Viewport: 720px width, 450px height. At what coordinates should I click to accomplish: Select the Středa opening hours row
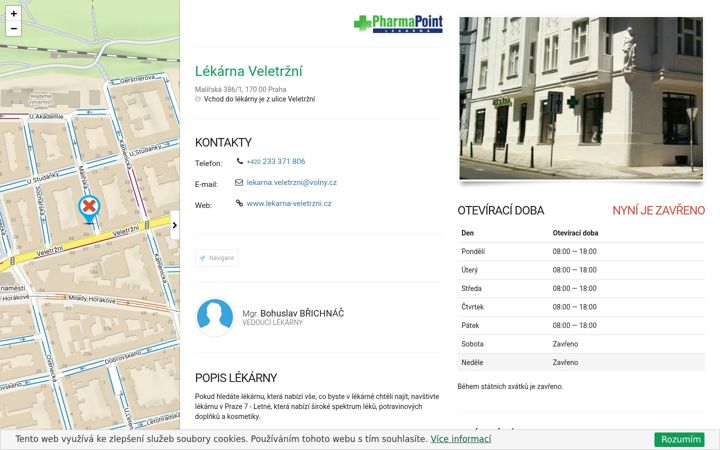click(581, 288)
